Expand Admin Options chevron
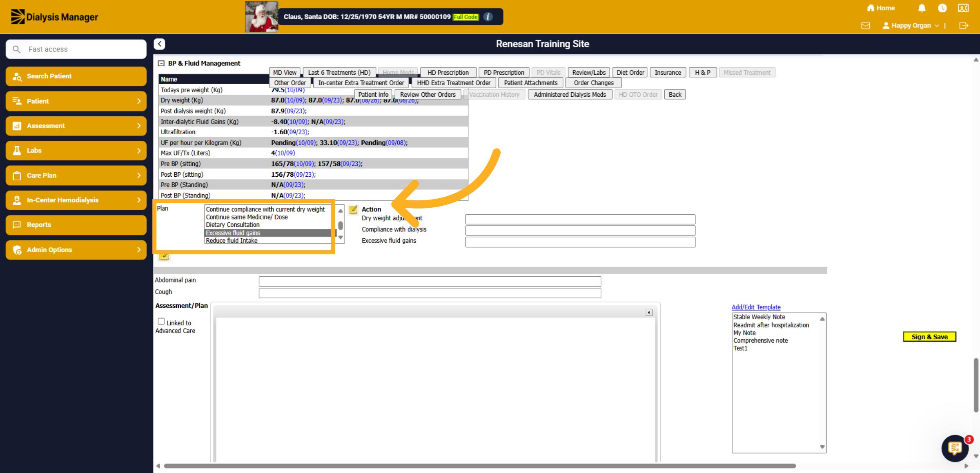This screenshot has width=980, height=473. pos(139,250)
